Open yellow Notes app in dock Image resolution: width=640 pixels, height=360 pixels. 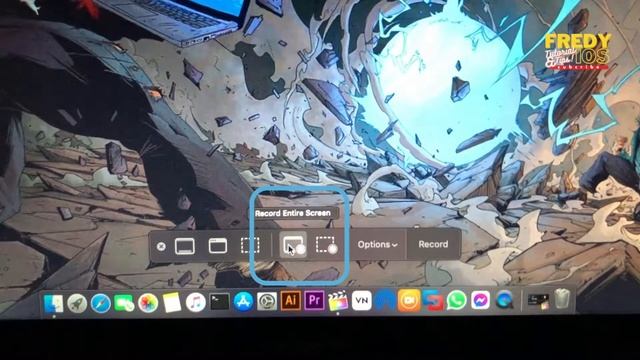(172, 303)
